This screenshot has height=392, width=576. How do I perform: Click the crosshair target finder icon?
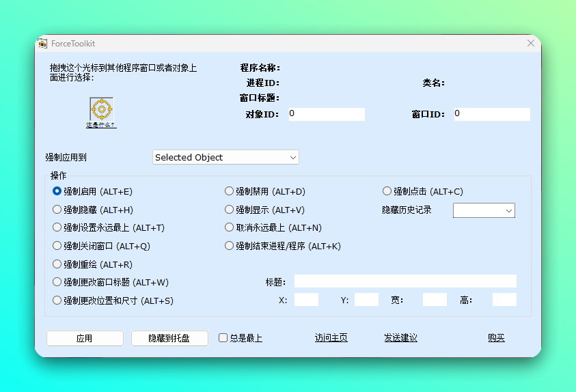(x=102, y=109)
